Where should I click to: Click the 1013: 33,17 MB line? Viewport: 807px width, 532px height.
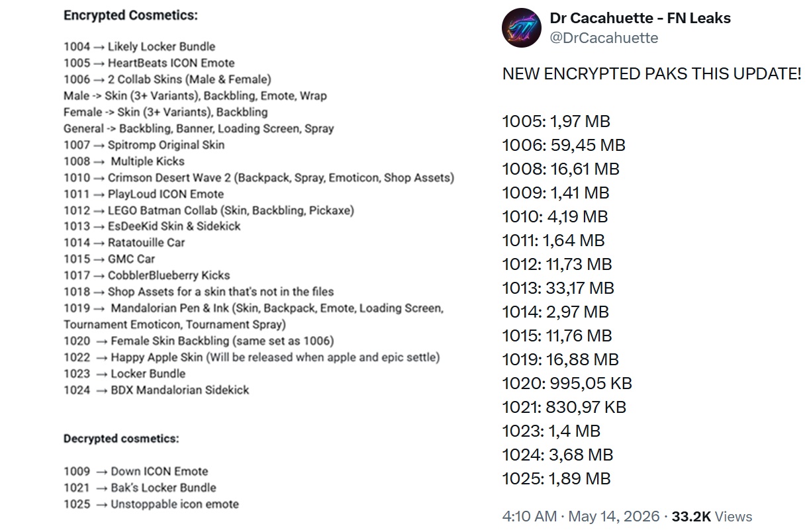click(x=559, y=288)
